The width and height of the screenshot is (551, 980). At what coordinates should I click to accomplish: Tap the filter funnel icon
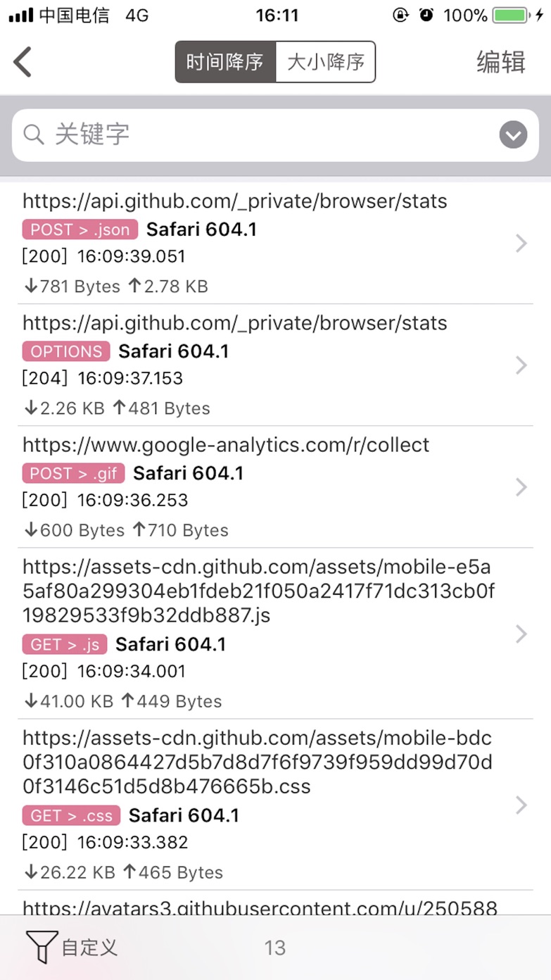point(42,947)
